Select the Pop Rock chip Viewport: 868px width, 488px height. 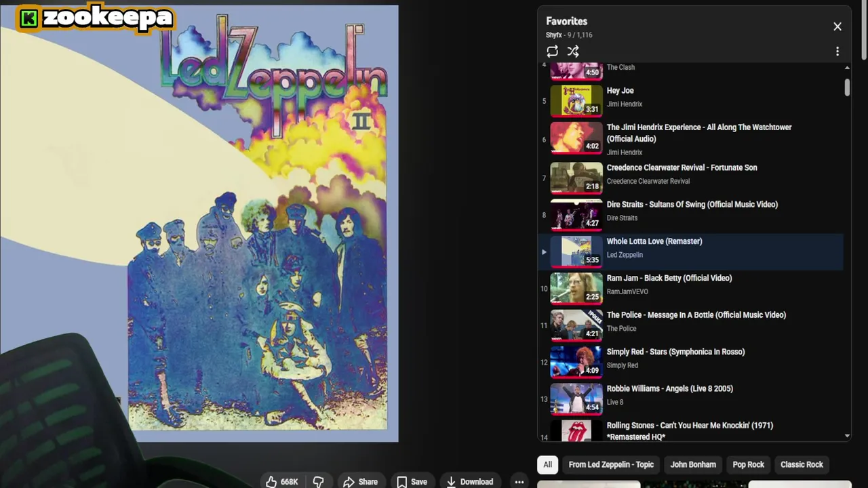(748, 464)
